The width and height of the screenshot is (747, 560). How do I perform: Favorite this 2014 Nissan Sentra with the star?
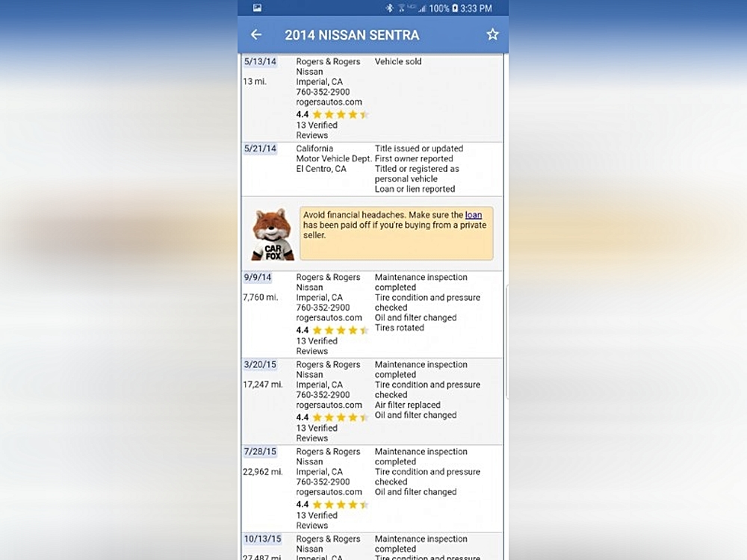[492, 34]
